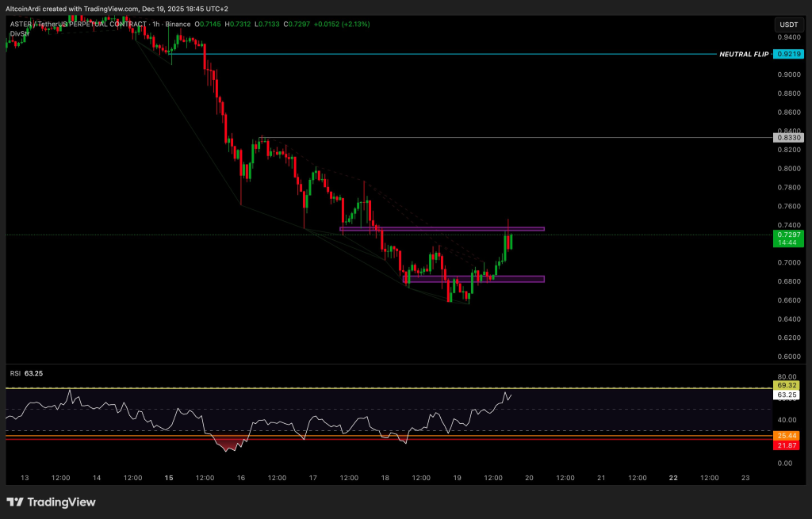Click the bold 22 date on time axis
Viewport: 812px width, 519px height.
point(673,478)
